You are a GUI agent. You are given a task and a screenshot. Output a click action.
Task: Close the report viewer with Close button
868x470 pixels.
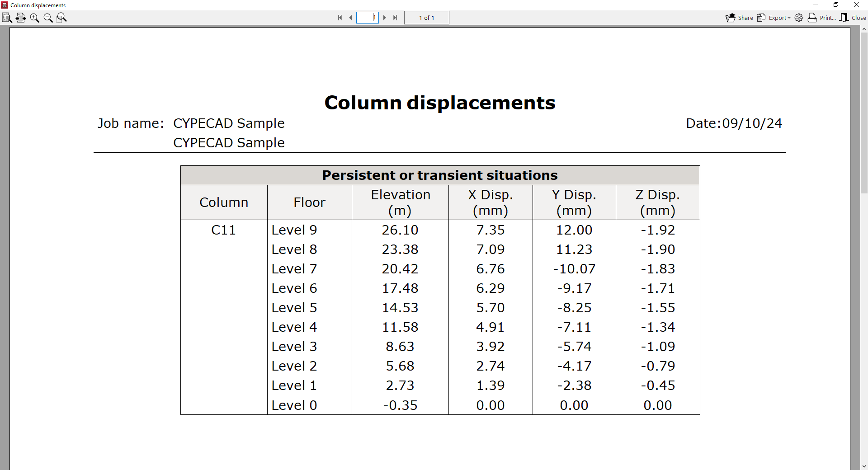(853, 18)
